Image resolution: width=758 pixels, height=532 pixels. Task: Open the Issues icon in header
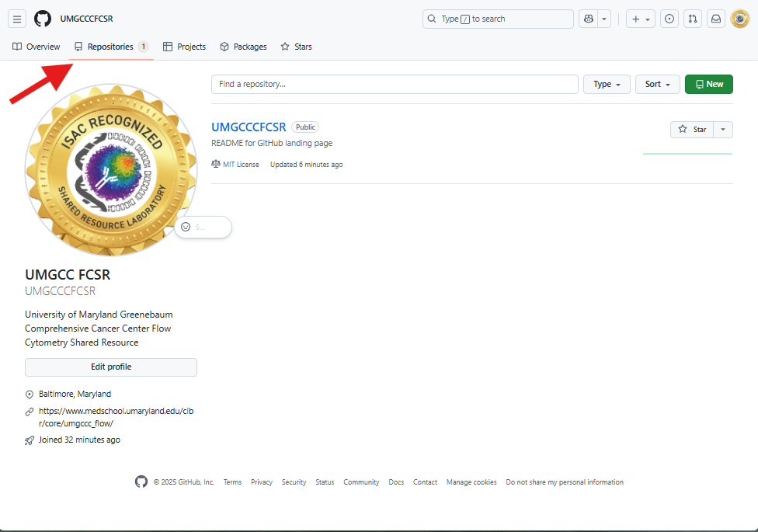point(669,19)
